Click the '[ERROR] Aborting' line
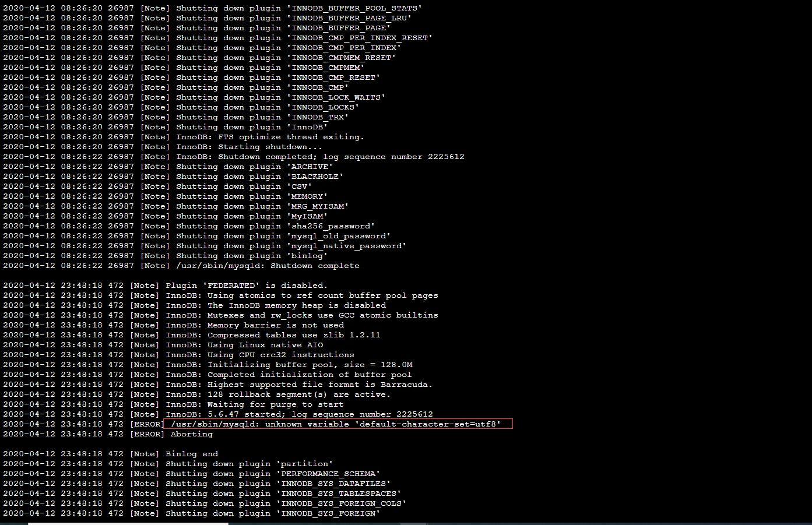Screen dimensions: 812x525 coord(108,434)
